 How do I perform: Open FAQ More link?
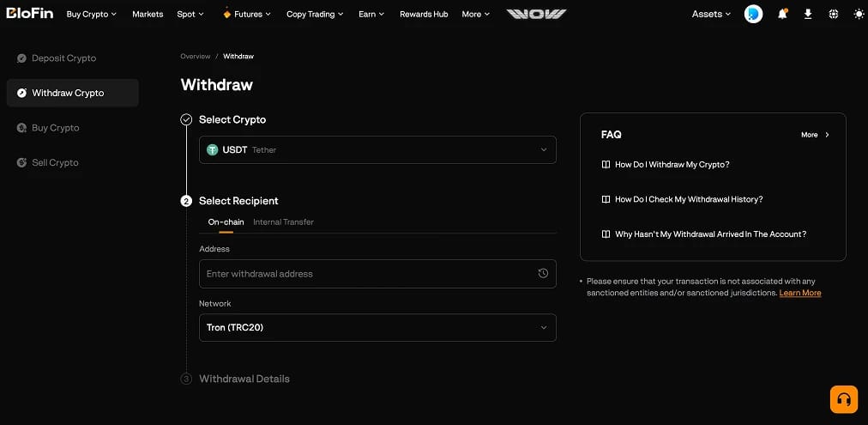[x=815, y=135]
